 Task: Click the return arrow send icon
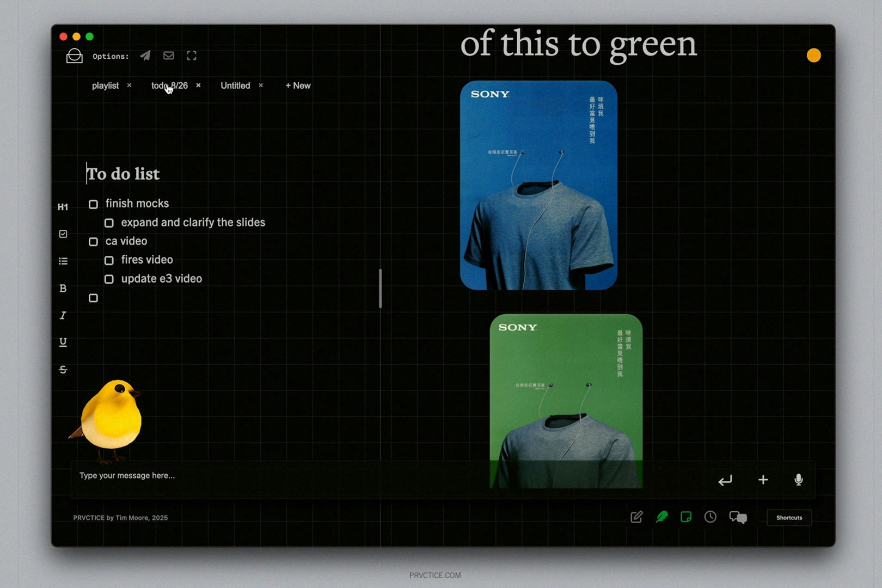pyautogui.click(x=725, y=480)
